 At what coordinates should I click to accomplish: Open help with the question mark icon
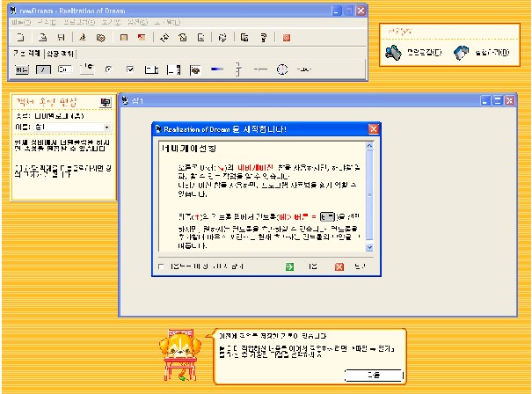coord(262,38)
